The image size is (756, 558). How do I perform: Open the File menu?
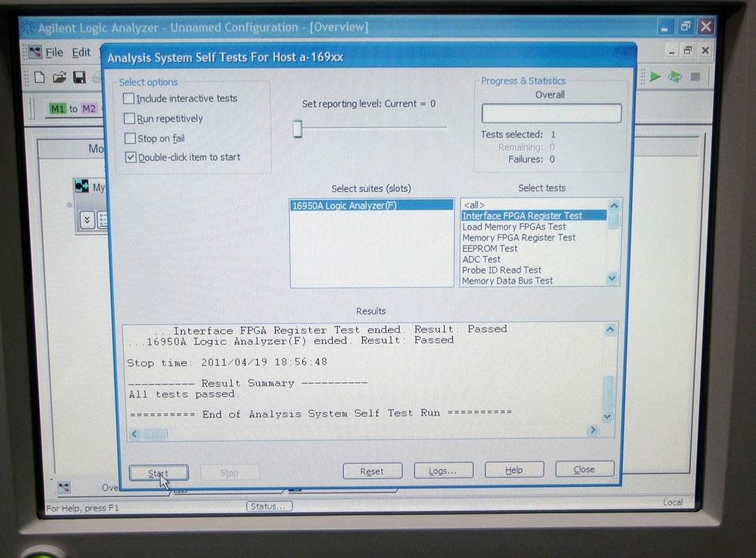(54, 52)
